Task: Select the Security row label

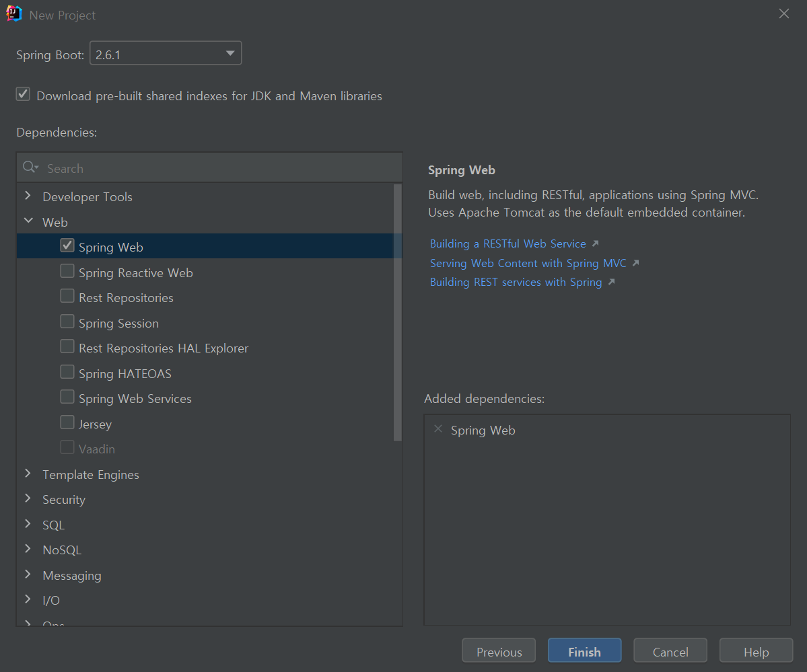Action: point(64,500)
